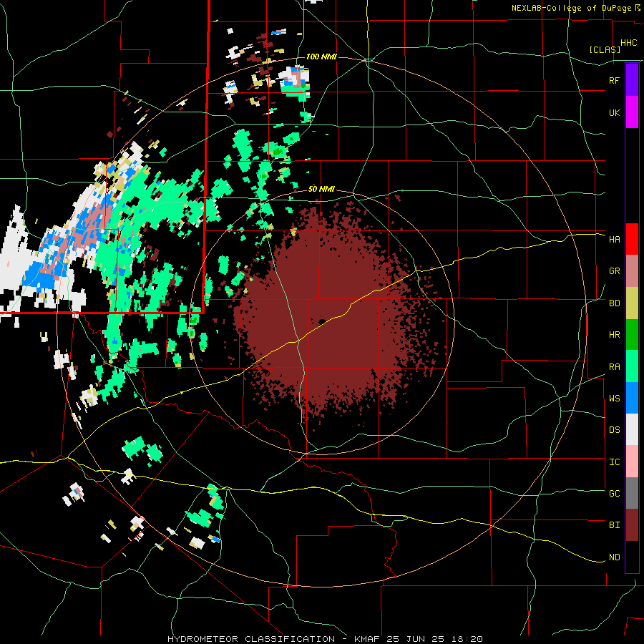Click the RA legend label
644x644 pixels.
click(614, 367)
